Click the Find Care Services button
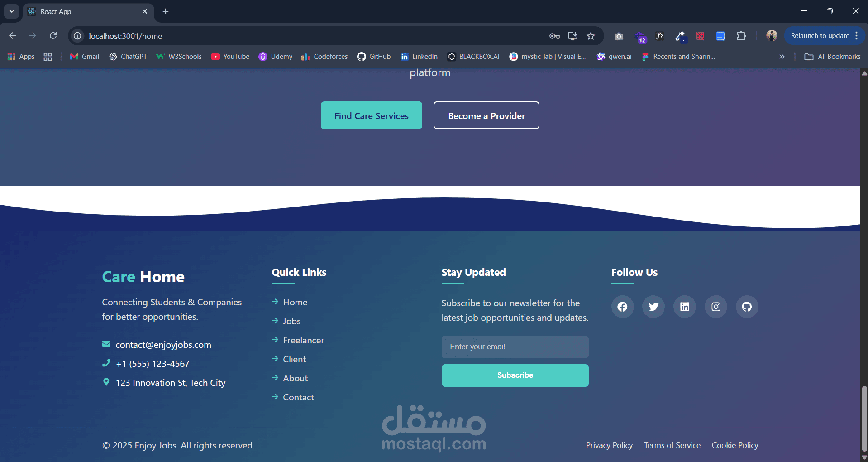The width and height of the screenshot is (868, 462). point(372,115)
